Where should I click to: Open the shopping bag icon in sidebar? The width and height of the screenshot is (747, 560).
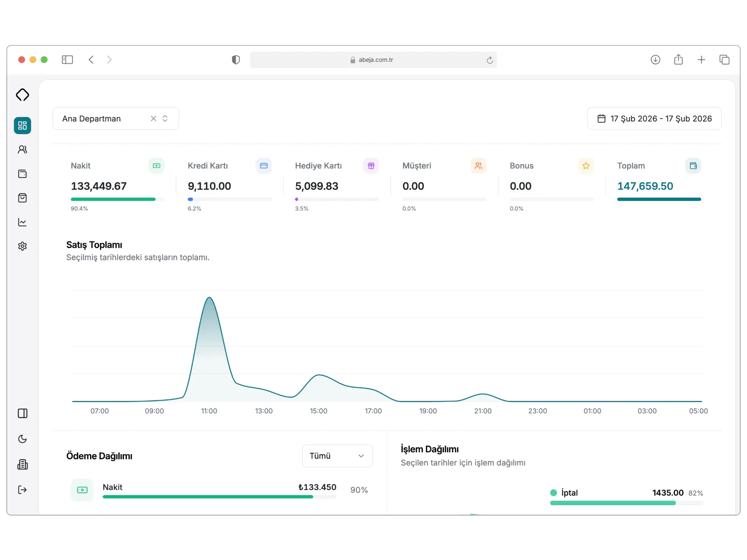point(23,198)
